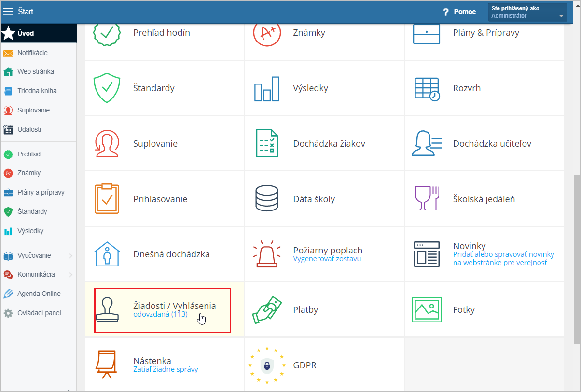This screenshot has width=581, height=392.
Task: Open the Administrátor user dropdown
Action: coord(527,12)
